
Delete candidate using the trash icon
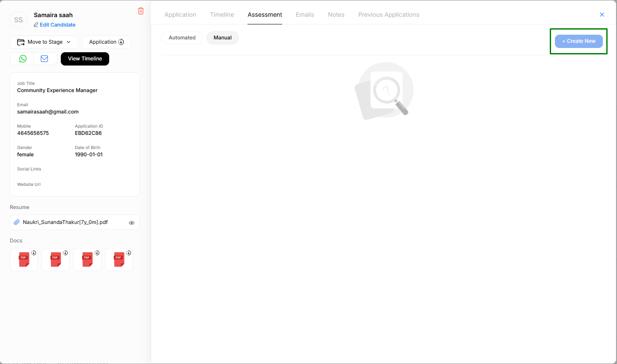click(141, 11)
